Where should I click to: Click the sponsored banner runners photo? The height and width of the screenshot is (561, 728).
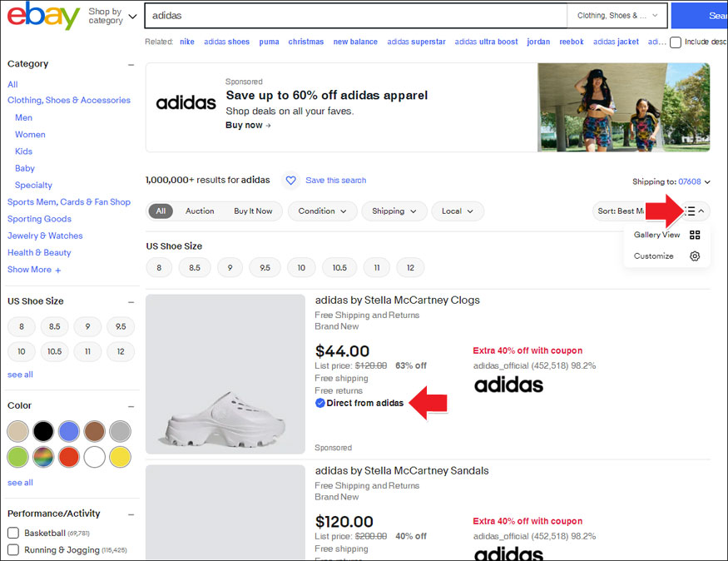pos(623,107)
